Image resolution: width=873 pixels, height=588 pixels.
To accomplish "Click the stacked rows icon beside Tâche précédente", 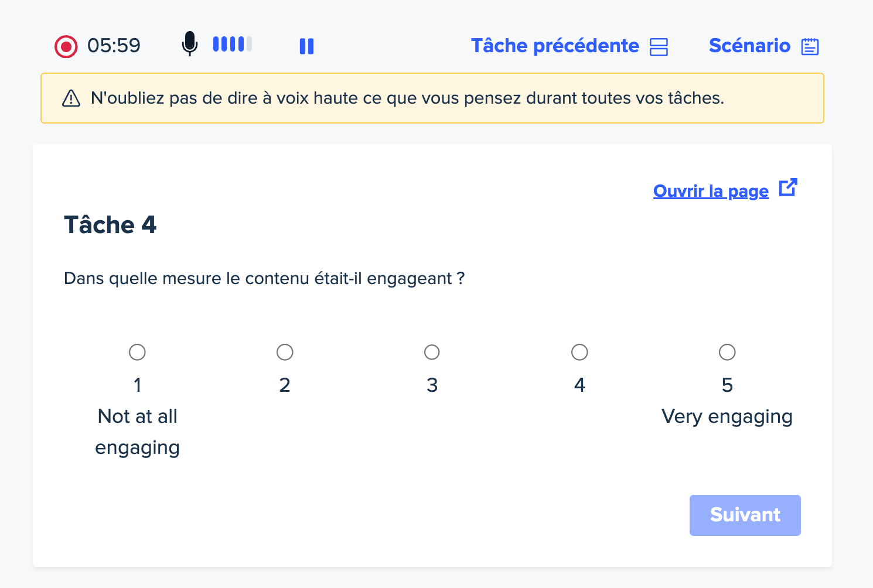I will tap(659, 47).
